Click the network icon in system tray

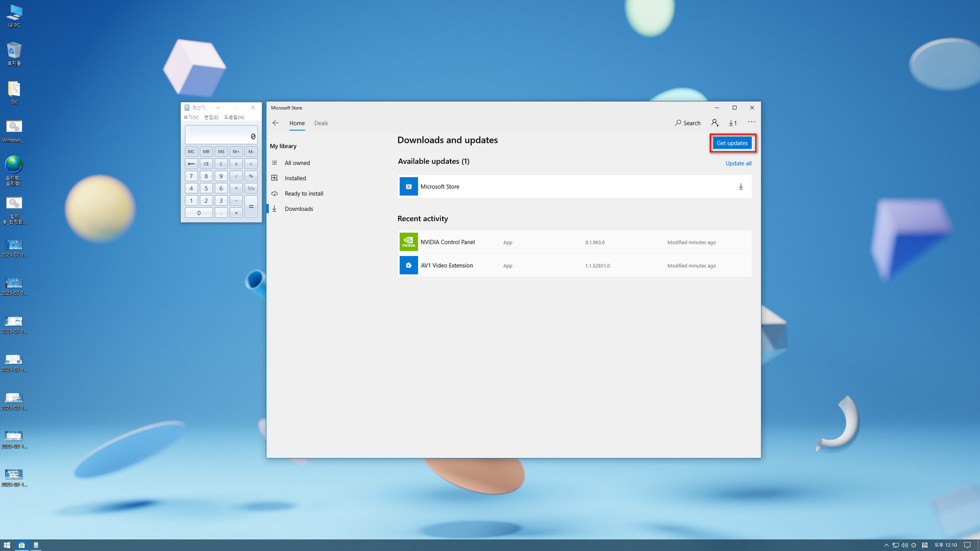point(896,545)
